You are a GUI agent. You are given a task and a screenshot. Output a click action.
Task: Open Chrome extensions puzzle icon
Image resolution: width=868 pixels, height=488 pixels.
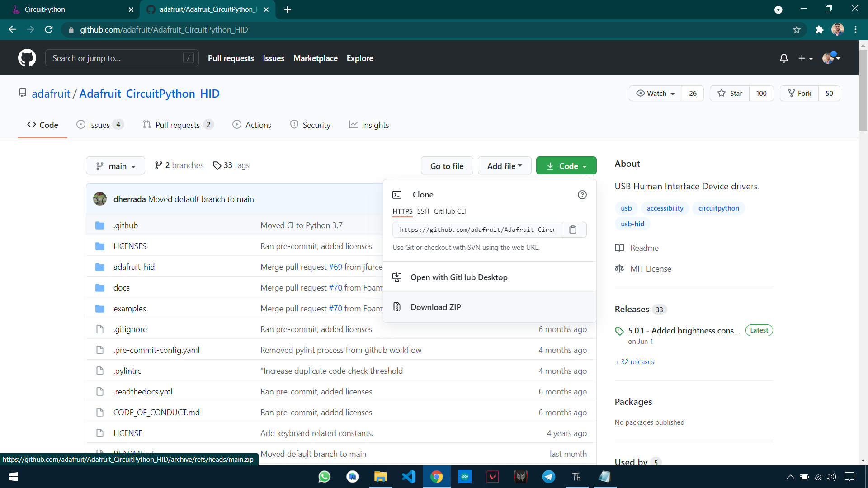pos(819,30)
